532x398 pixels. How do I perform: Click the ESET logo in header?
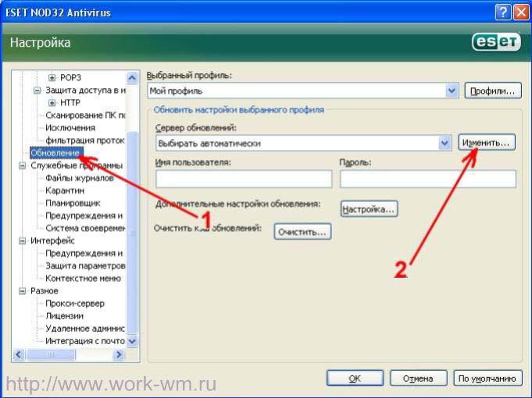click(496, 42)
